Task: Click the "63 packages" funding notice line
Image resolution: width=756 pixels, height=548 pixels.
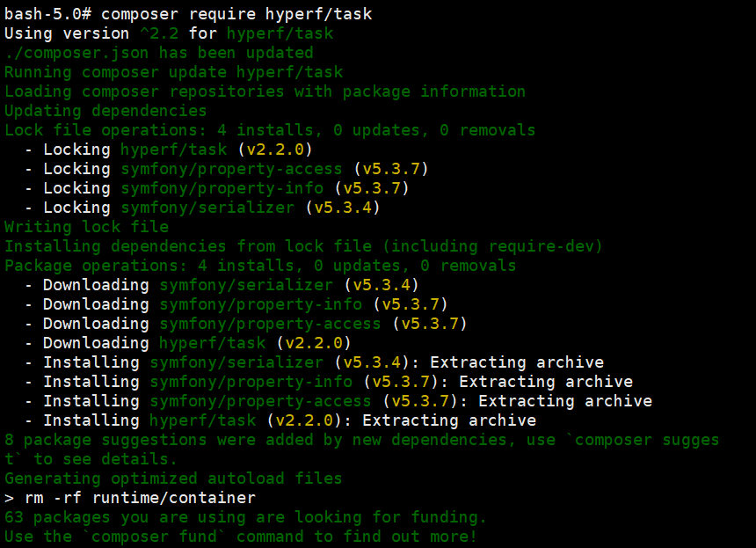Action: pyautogui.click(x=245, y=517)
